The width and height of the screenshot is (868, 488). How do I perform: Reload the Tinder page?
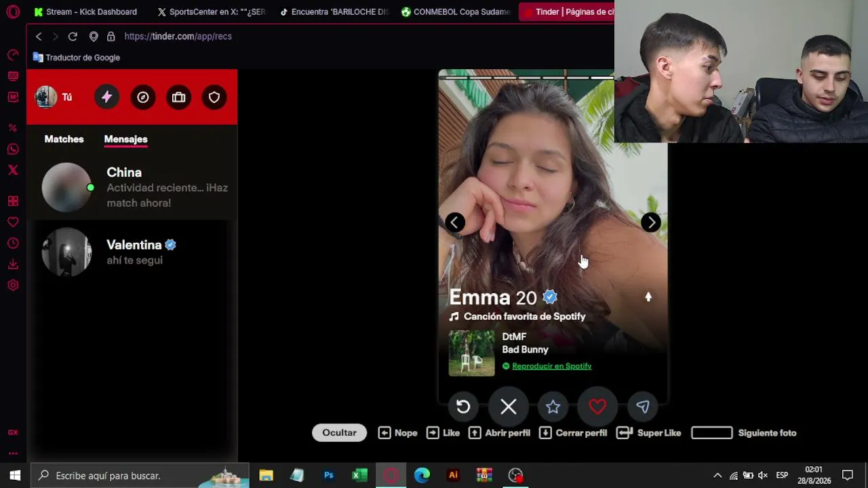[73, 37]
